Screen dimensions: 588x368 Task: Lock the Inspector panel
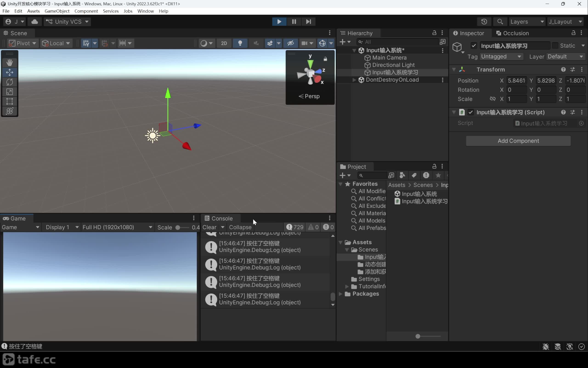coord(573,33)
